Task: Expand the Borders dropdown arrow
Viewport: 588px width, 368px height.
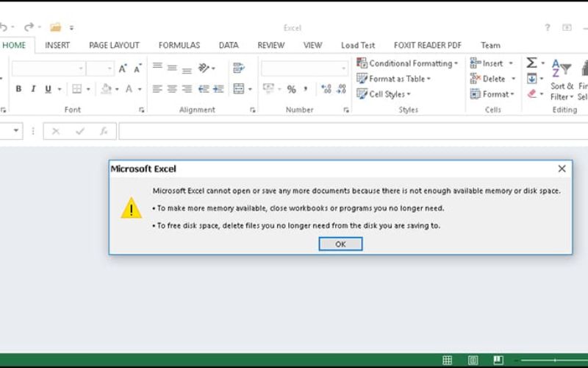Action: tap(88, 89)
